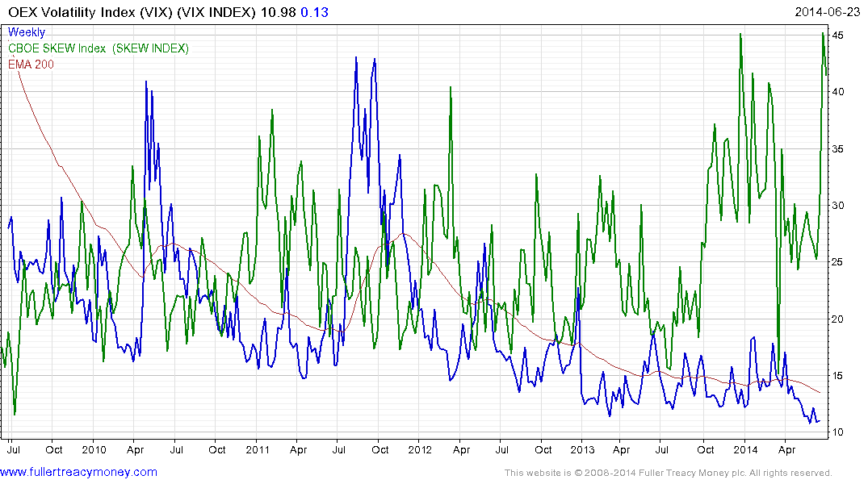The image size is (868, 484).
Task: Click the y-axis label 35
Action: pos(837,148)
